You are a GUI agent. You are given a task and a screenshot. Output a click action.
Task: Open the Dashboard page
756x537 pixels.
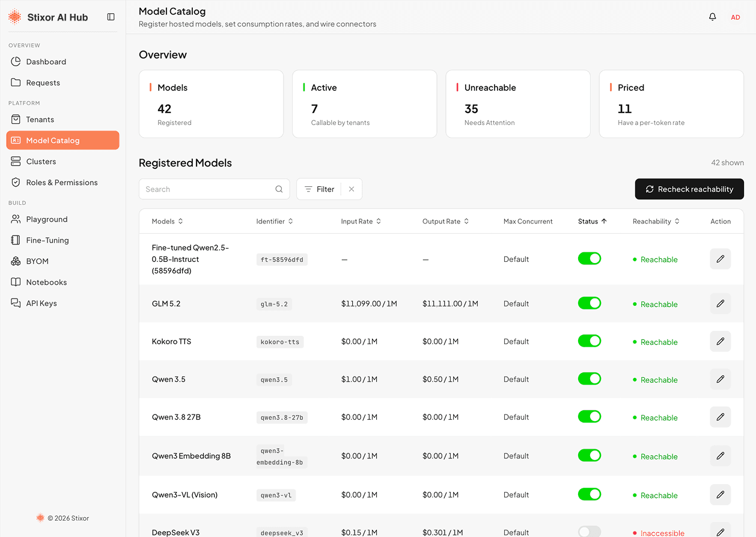(x=62, y=62)
